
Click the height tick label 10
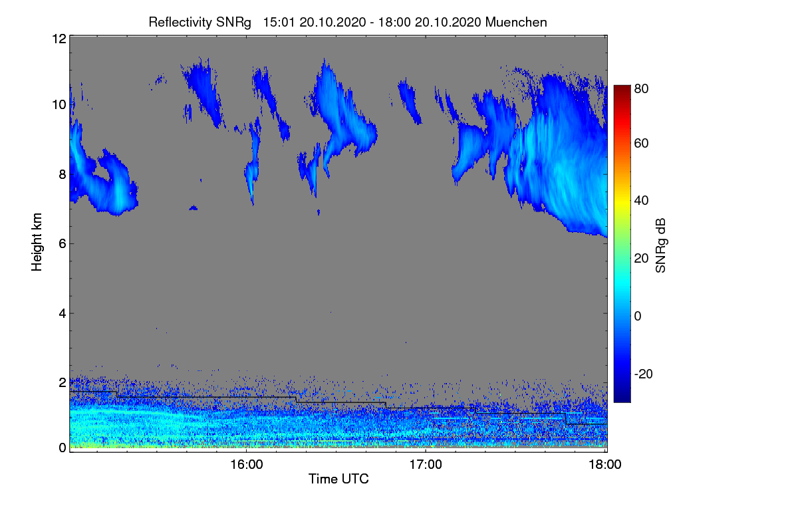point(58,104)
